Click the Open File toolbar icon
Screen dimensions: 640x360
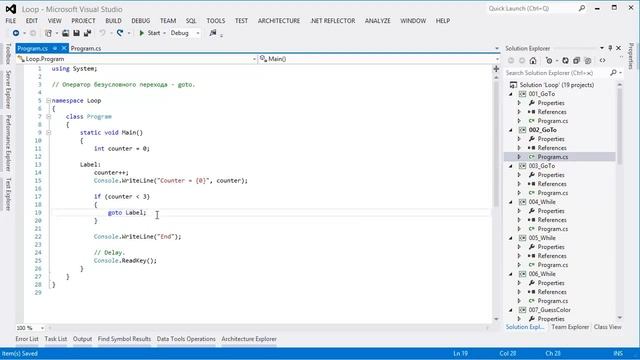coord(65,33)
